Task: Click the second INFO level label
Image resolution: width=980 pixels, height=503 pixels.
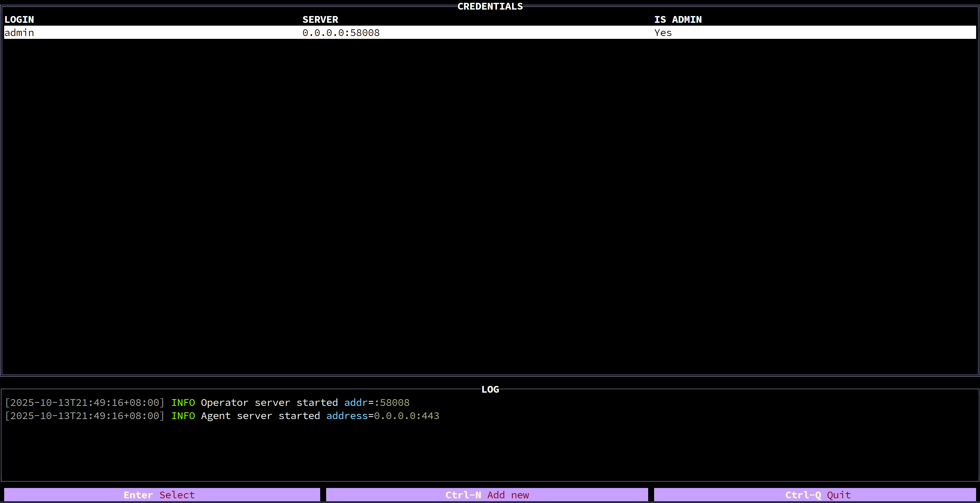Action: (x=183, y=416)
